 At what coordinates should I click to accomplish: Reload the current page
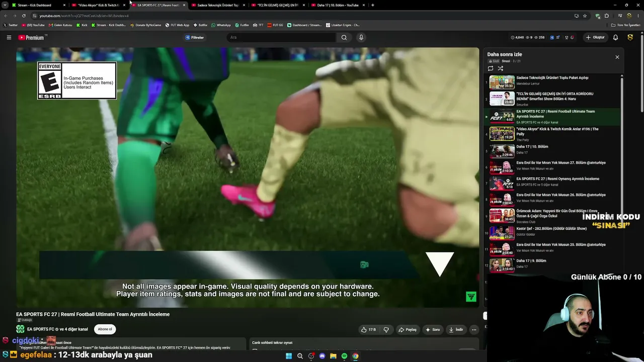24,16
